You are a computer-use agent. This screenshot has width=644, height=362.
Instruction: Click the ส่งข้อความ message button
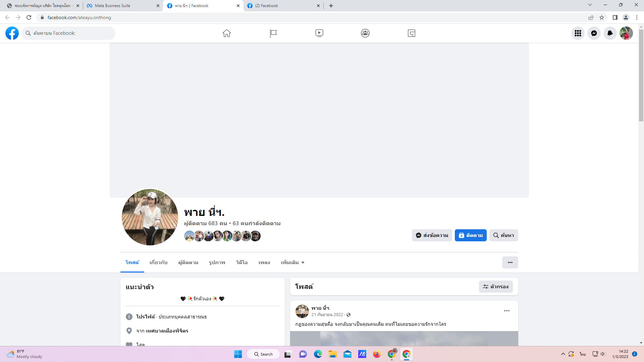pyautogui.click(x=432, y=235)
